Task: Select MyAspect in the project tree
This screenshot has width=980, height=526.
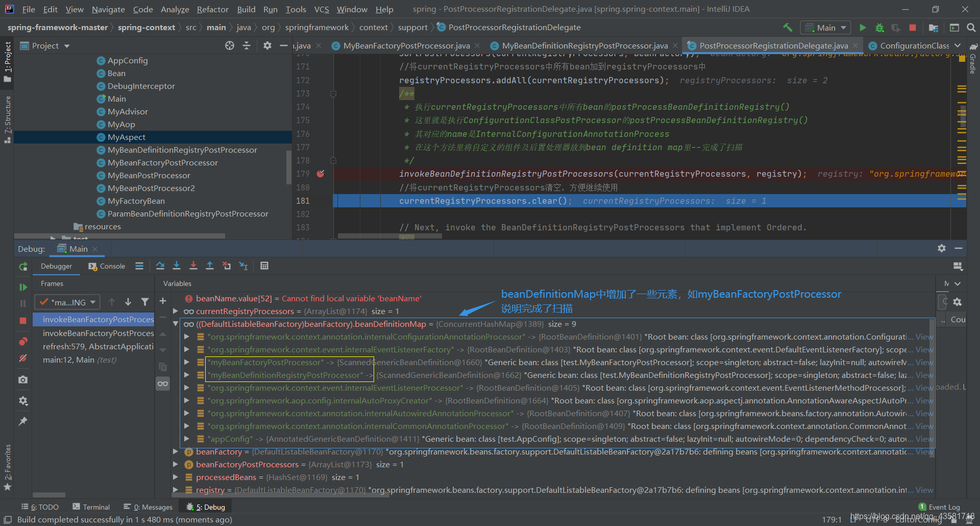Action: click(126, 137)
